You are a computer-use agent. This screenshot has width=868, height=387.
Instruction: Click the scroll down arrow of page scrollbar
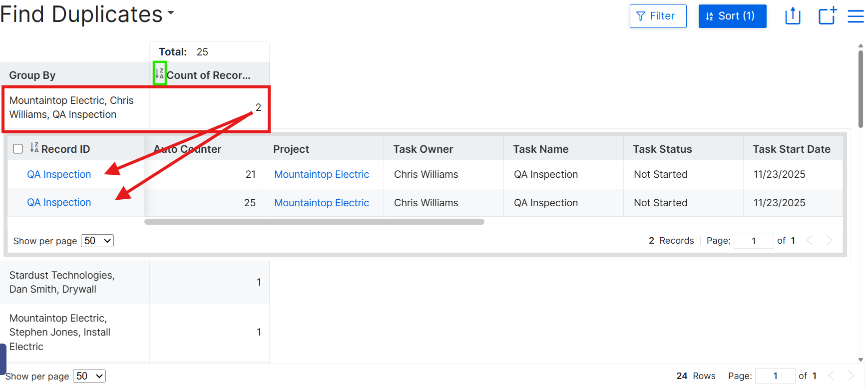[x=861, y=360]
